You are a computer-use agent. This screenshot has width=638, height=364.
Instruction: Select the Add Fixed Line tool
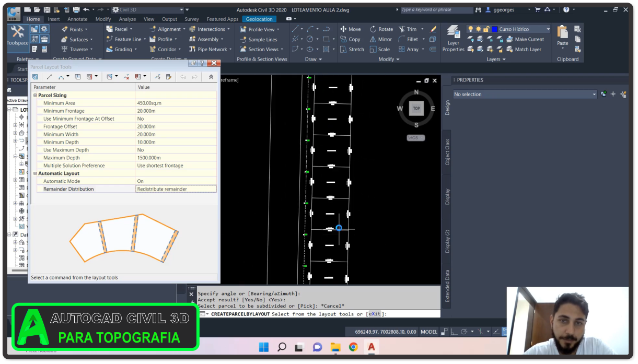coord(50,77)
